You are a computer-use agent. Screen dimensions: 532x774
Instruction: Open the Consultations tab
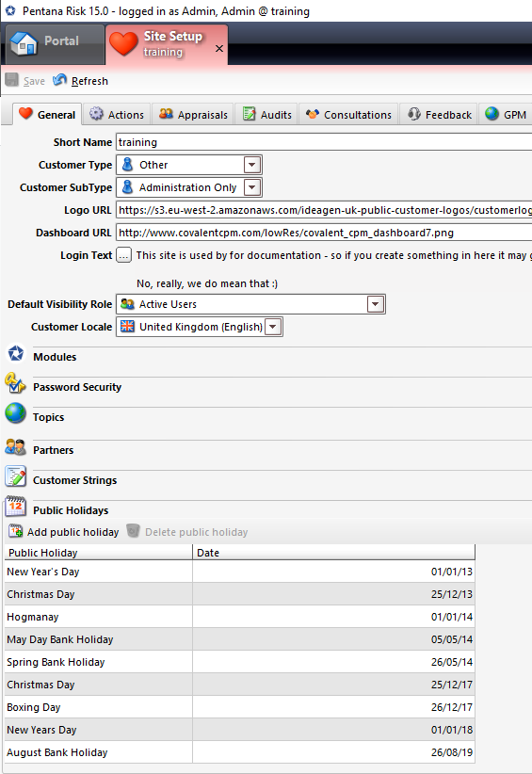tap(348, 115)
